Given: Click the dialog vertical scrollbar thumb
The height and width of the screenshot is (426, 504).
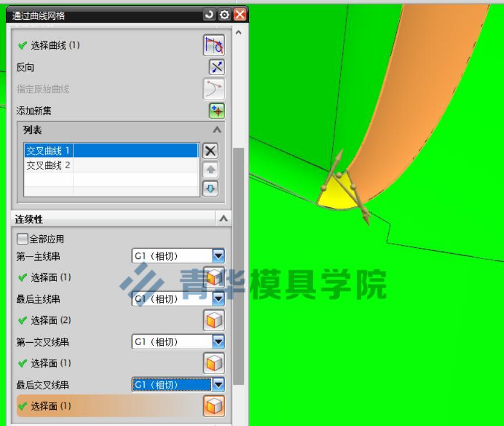Looking at the screenshot, I should pyautogui.click(x=239, y=266).
